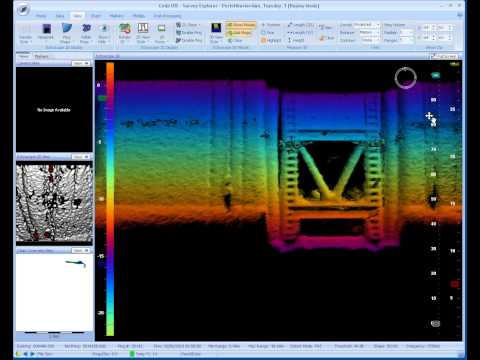480x360 pixels.
Task: Click the Hide button on the 2D view panel
Action: [81, 157]
